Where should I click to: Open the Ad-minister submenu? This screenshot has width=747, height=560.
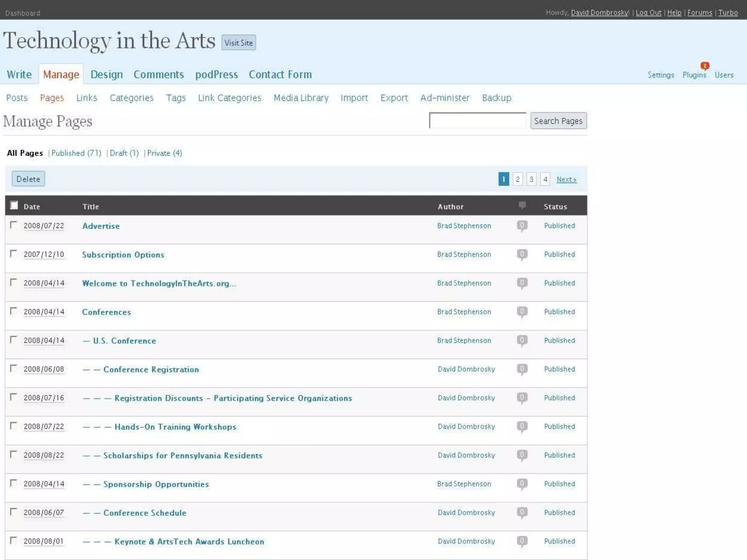tap(445, 98)
